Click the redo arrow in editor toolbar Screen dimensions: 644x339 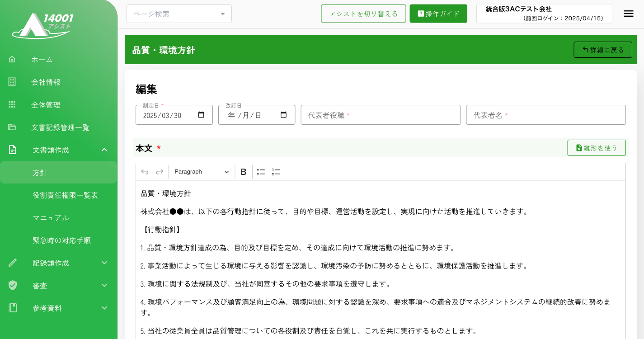(x=160, y=172)
